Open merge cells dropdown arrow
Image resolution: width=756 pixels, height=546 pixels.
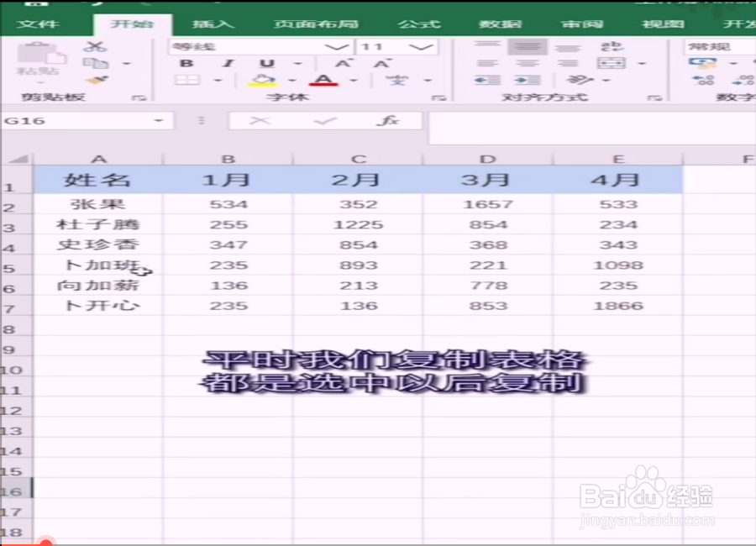tap(642, 64)
